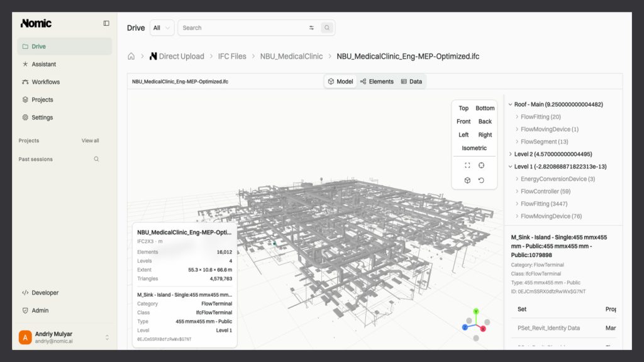644x362 pixels.
Task: Select the Isometric view button
Action: [x=474, y=148]
